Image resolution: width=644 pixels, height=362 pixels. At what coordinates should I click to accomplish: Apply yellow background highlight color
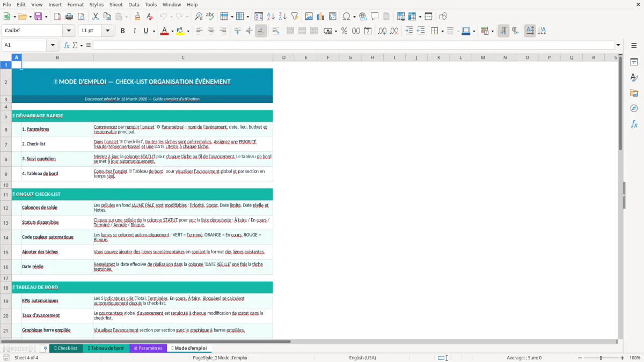pyautogui.click(x=180, y=31)
